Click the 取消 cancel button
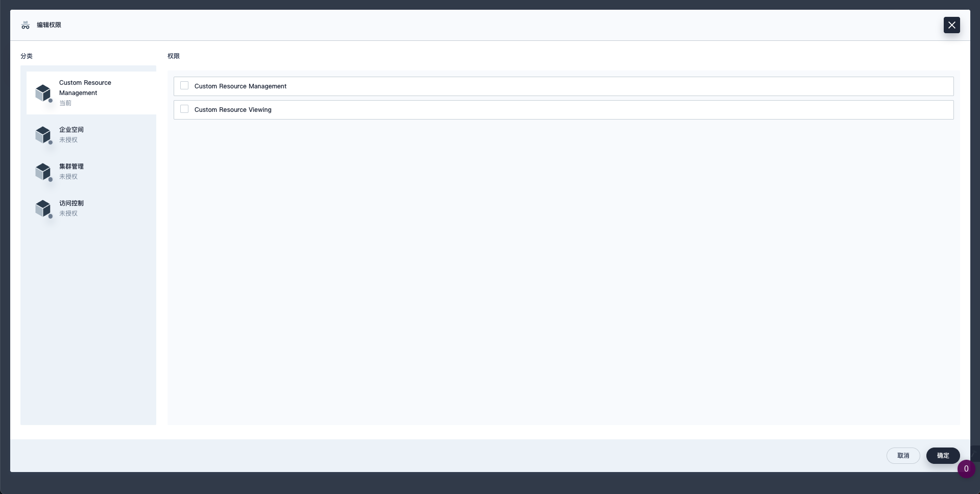This screenshot has width=980, height=494. [903, 456]
